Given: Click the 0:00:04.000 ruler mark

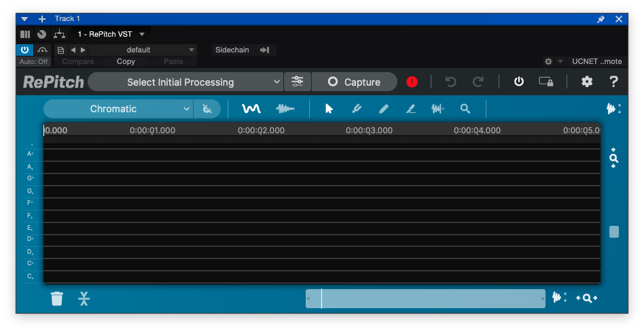Looking at the screenshot, I should (477, 131).
